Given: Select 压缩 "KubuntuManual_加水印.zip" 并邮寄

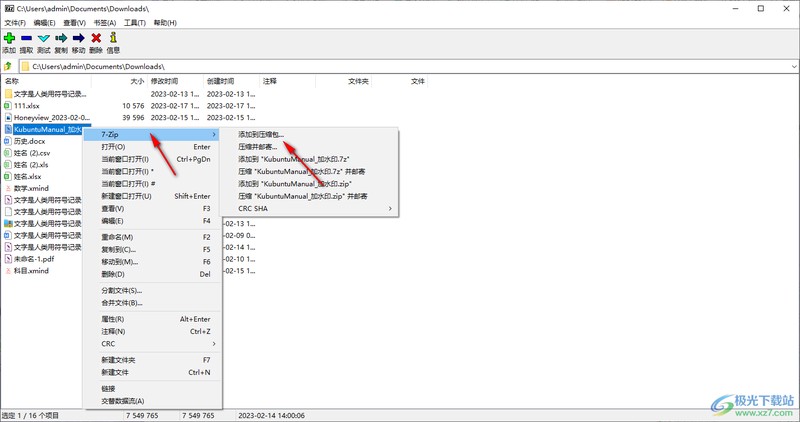Looking at the screenshot, I should tap(309, 196).
